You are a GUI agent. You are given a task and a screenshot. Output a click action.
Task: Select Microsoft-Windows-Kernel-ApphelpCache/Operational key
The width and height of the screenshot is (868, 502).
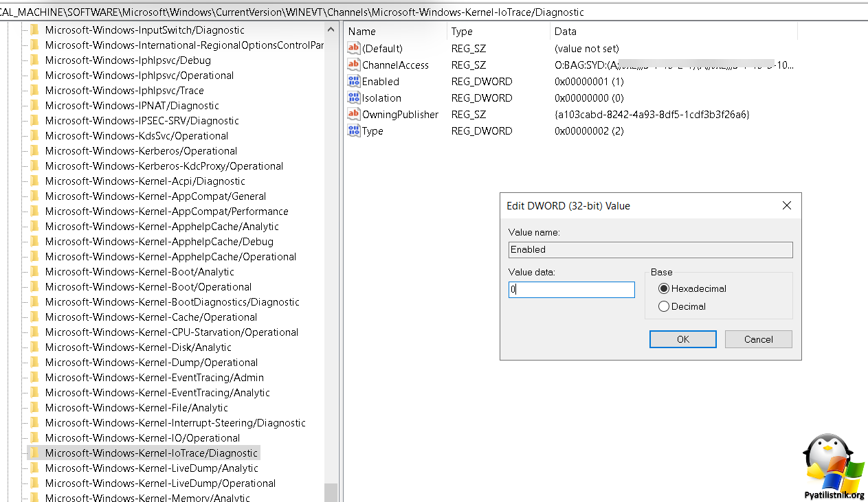click(171, 257)
